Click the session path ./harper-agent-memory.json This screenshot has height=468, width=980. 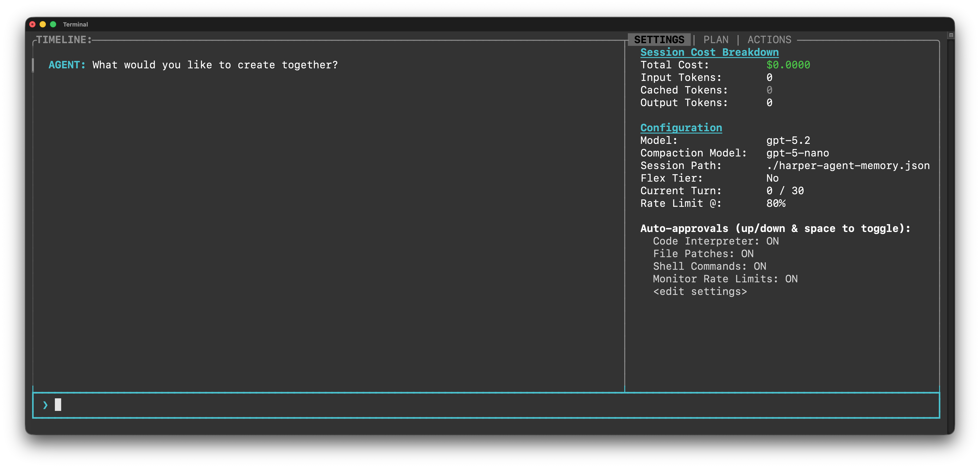[848, 165]
